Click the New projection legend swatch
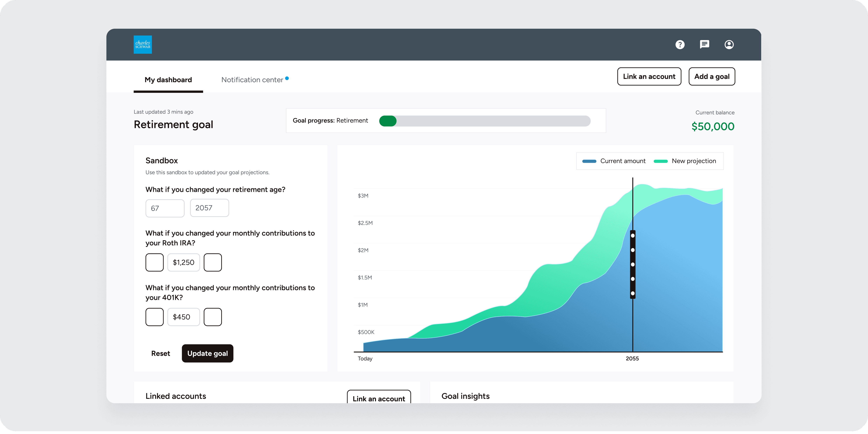868x434 pixels. coord(660,161)
